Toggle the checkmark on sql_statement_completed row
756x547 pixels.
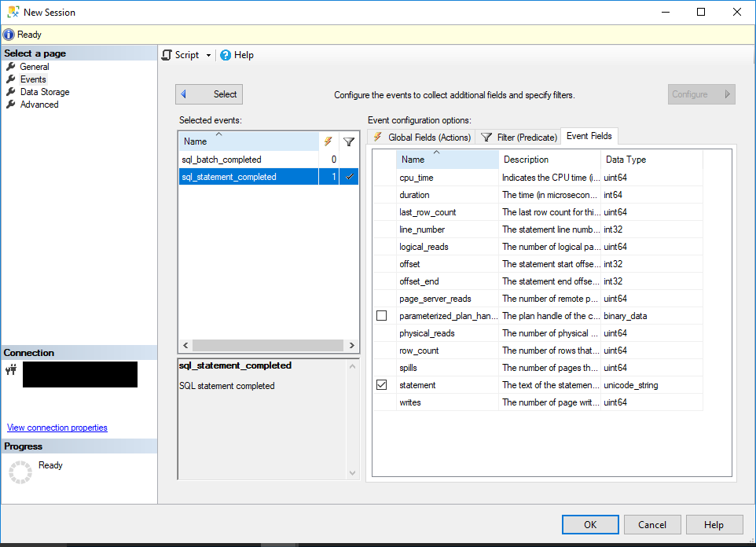(x=349, y=176)
